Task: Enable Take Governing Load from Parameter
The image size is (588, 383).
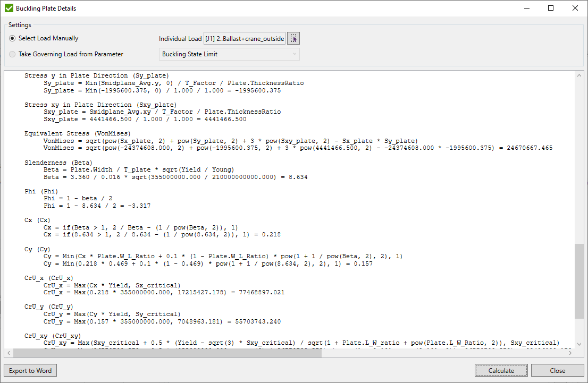Action: click(12, 54)
